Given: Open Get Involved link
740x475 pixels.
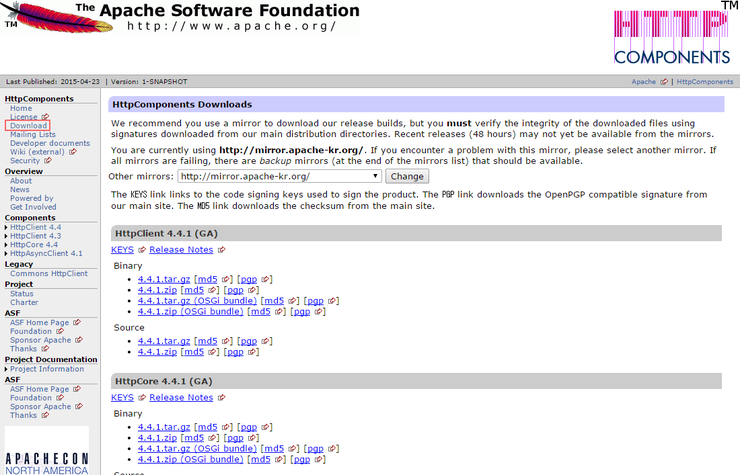Looking at the screenshot, I should pyautogui.click(x=33, y=207).
